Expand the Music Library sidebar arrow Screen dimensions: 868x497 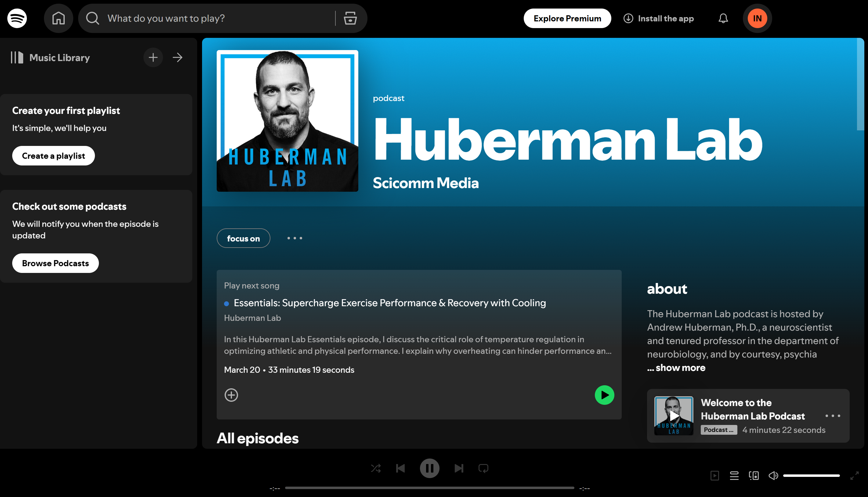177,57
